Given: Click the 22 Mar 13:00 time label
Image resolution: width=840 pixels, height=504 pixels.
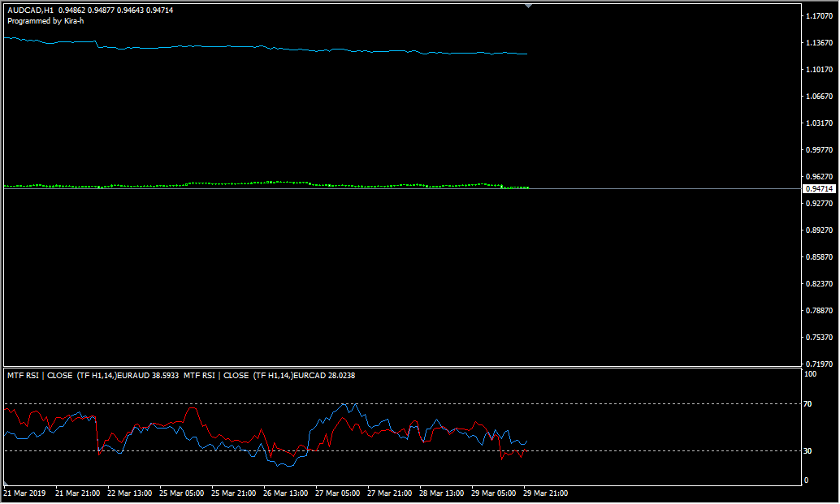Looking at the screenshot, I should (130, 493).
